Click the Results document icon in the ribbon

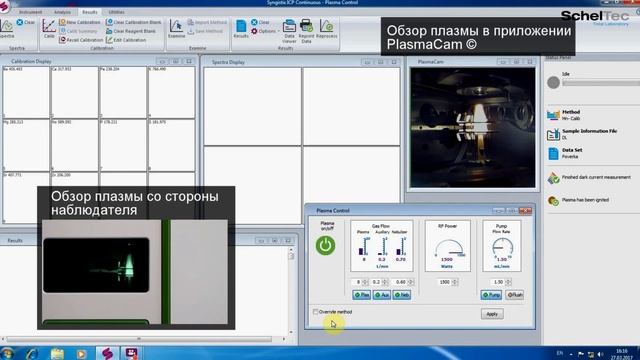[241, 29]
